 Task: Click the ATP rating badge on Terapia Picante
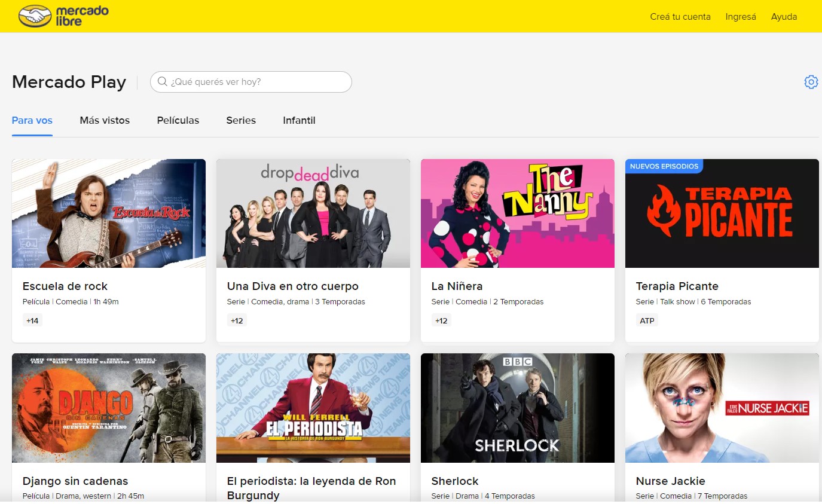pos(647,321)
